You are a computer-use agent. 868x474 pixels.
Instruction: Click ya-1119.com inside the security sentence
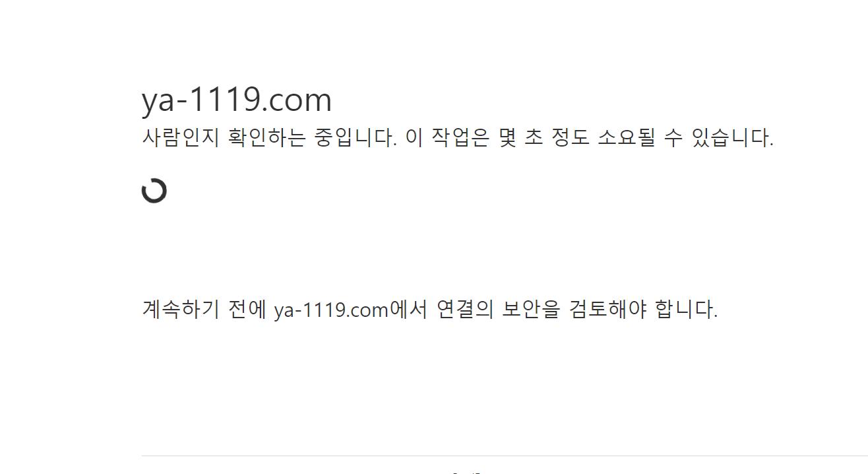331,309
